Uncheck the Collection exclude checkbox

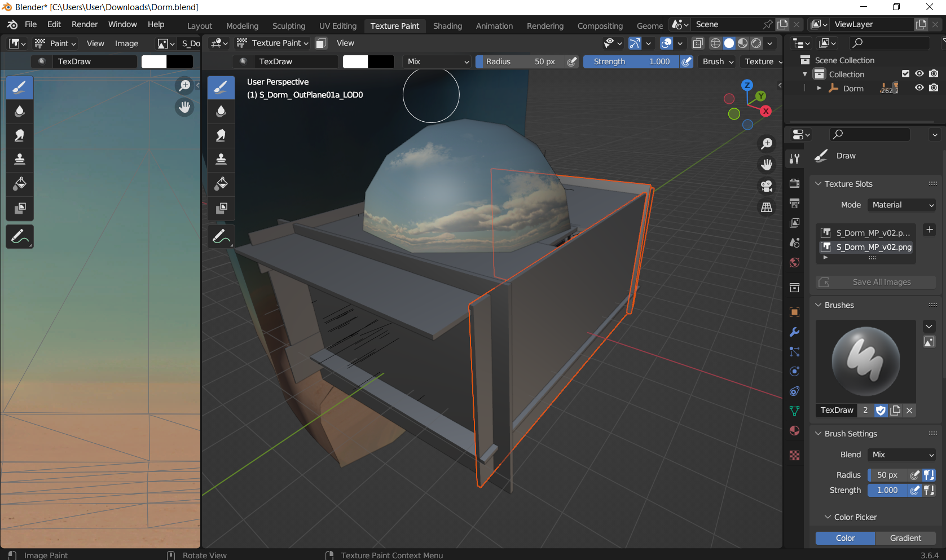tap(905, 74)
